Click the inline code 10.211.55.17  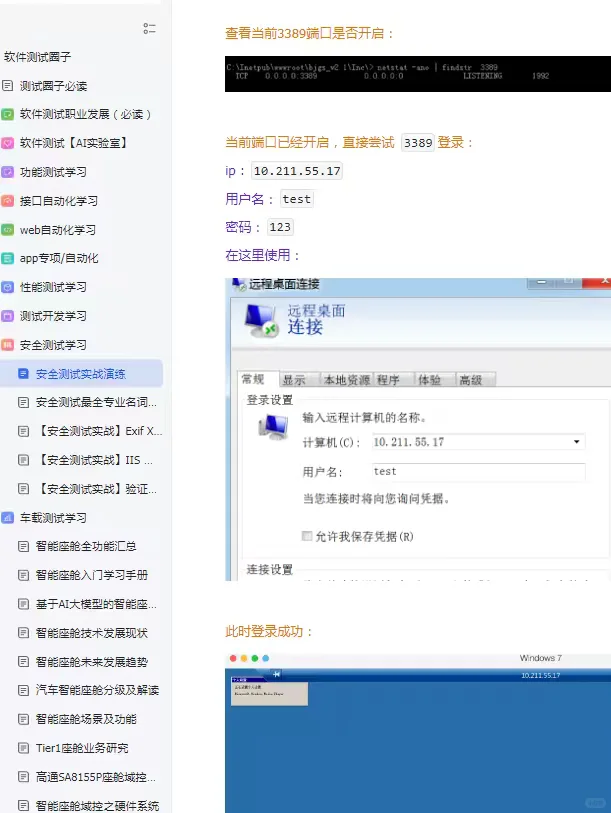click(297, 171)
